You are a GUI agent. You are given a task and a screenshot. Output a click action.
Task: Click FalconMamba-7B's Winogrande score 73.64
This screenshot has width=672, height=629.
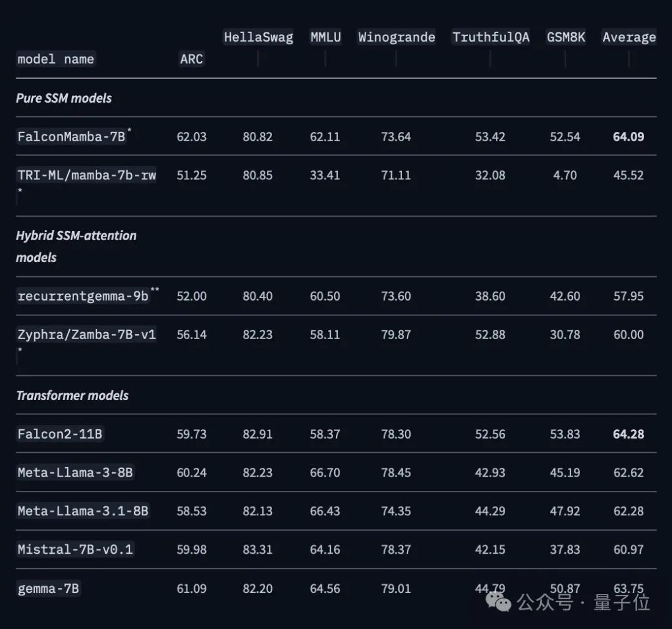[396, 137]
